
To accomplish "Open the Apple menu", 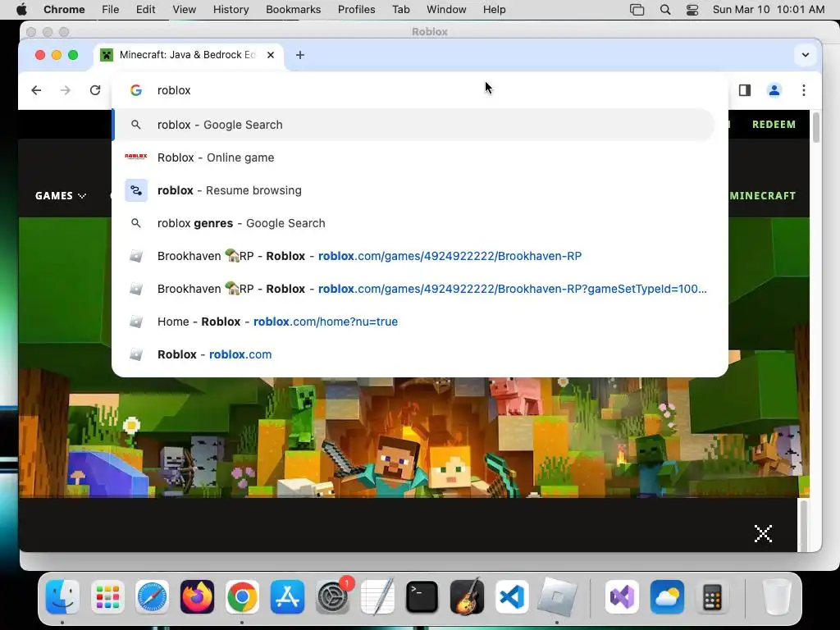I will [21, 10].
